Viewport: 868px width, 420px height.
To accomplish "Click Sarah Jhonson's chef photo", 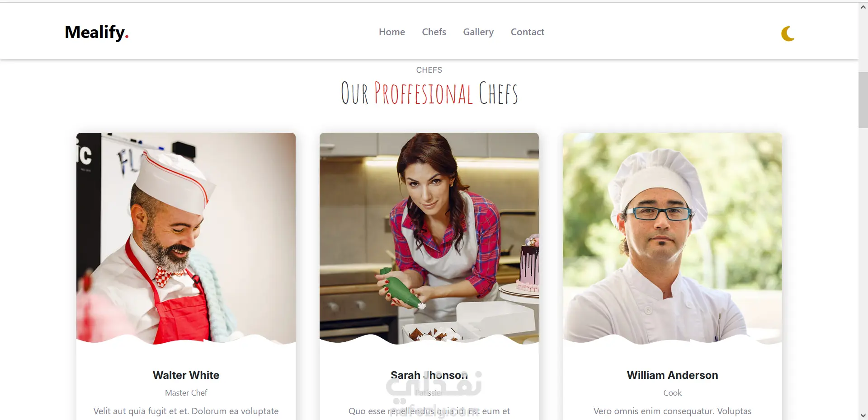I will click(x=429, y=238).
